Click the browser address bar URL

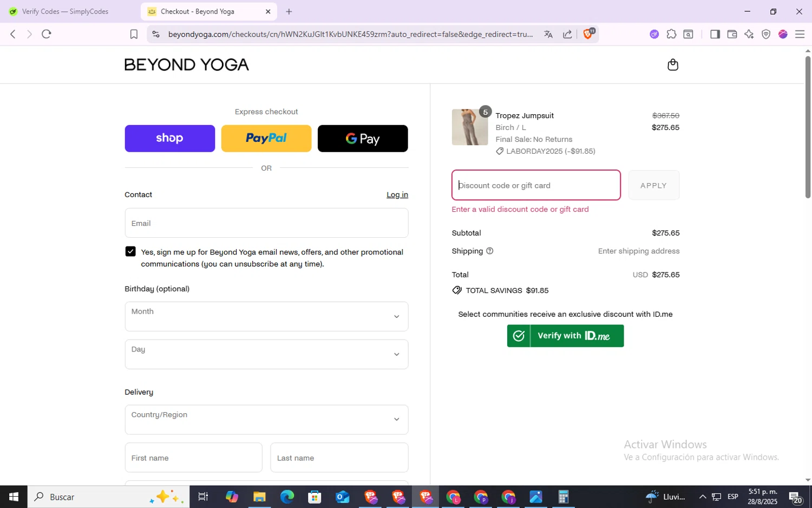point(350,34)
